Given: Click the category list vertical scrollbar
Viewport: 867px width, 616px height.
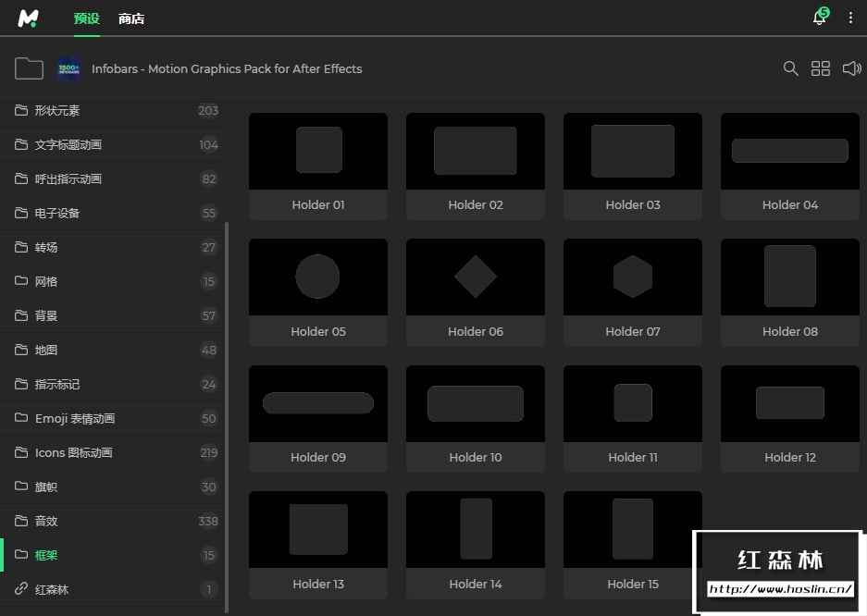Looking at the screenshot, I should tap(227, 418).
